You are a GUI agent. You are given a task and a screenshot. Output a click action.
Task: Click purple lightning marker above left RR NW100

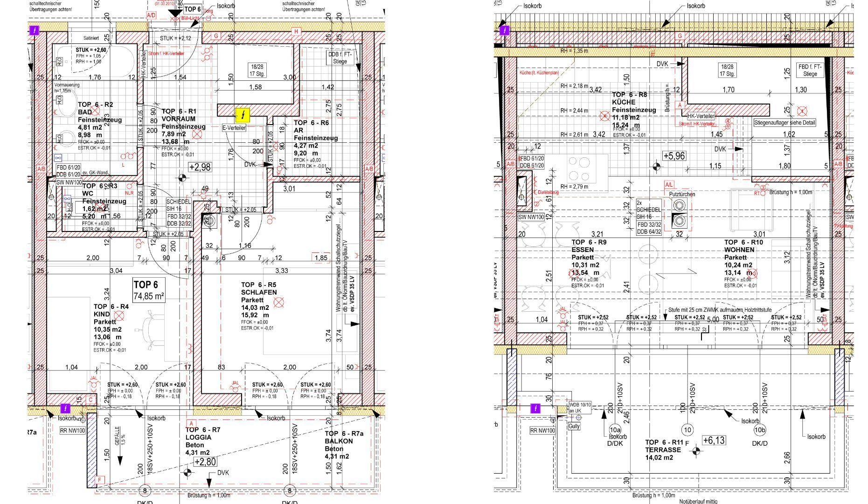pyautogui.click(x=65, y=409)
